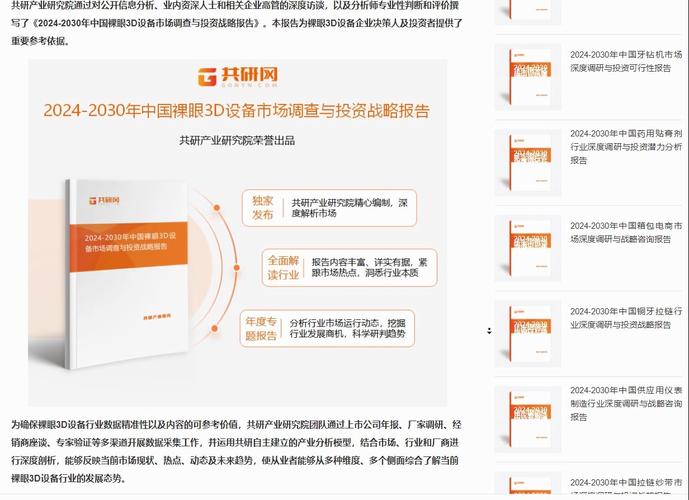Click the 共研网 logo in banner
Viewport: 689px width, 500px height.
[238, 77]
